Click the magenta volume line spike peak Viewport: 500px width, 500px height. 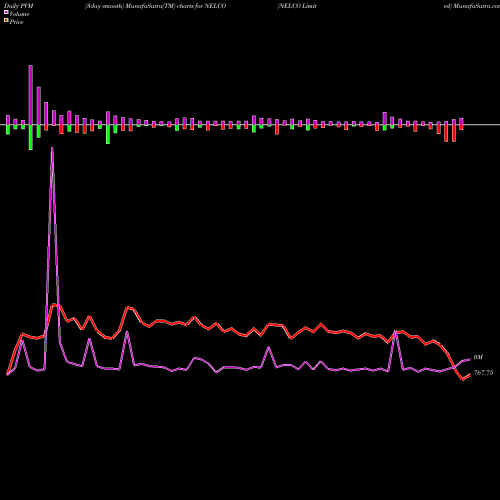(52, 148)
